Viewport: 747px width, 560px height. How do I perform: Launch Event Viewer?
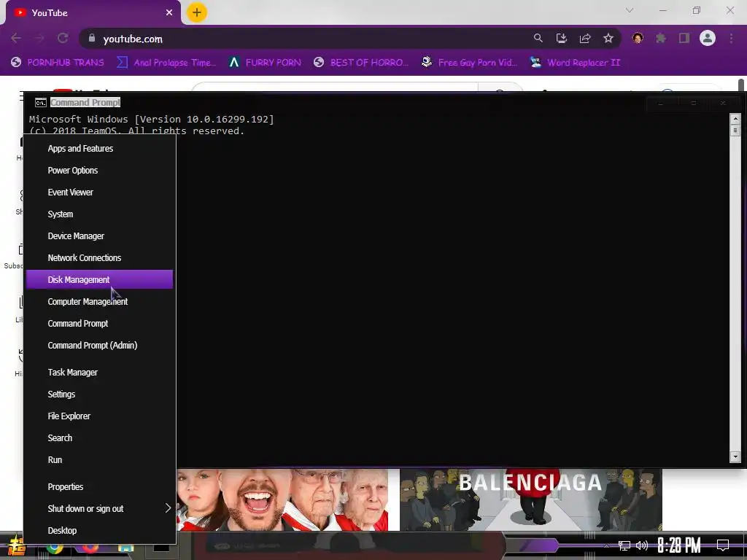(99, 192)
